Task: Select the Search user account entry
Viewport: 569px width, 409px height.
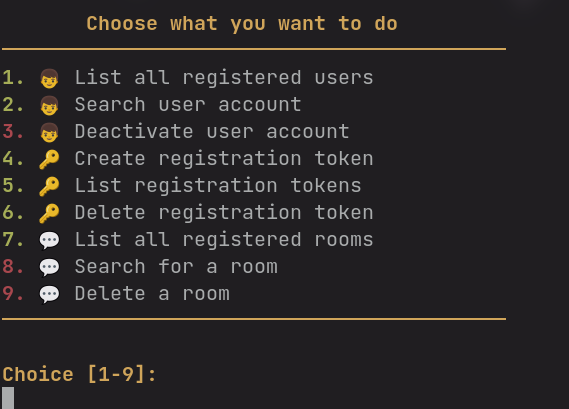Action: [188, 105]
